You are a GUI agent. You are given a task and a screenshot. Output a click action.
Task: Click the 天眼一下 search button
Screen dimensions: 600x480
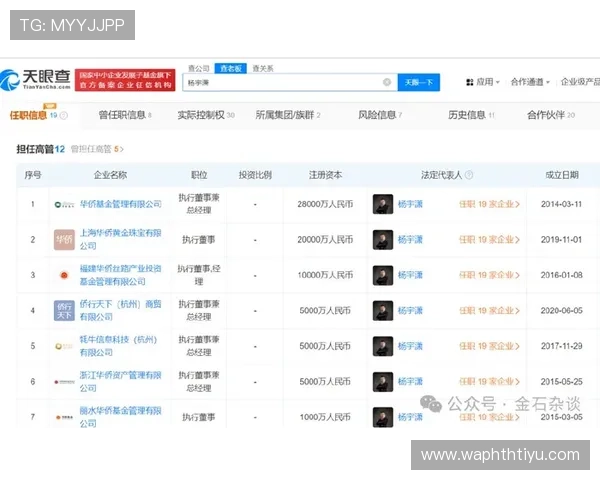click(x=419, y=82)
